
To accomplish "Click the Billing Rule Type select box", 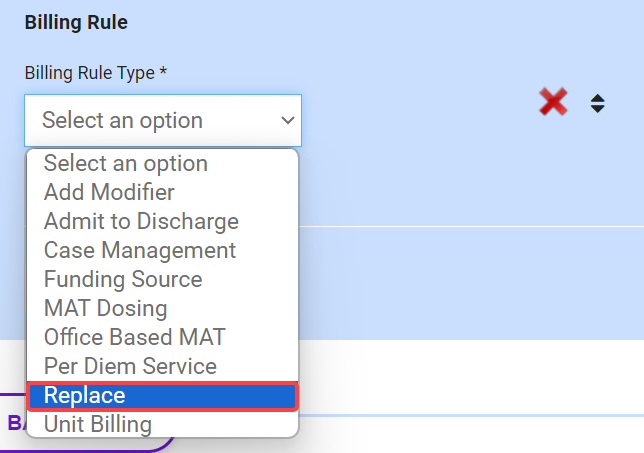I will pos(162,120).
